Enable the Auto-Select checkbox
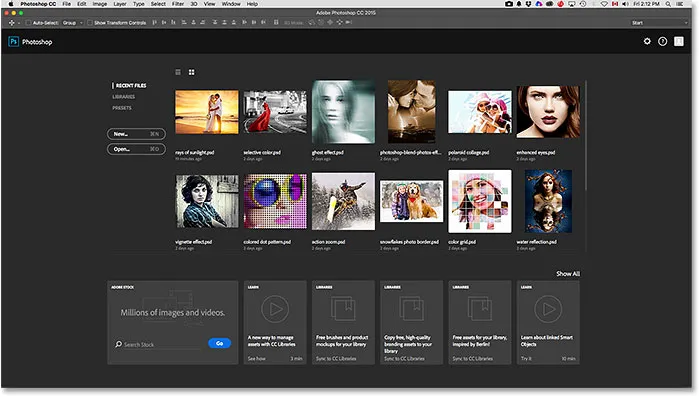The image size is (699, 396). coord(29,23)
